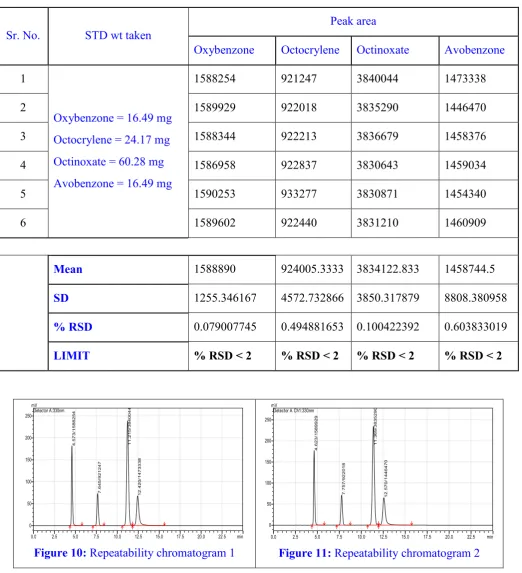This screenshot has width=522, height=573.
Task: Select cell value 1454340
Action: pyautogui.click(x=465, y=194)
